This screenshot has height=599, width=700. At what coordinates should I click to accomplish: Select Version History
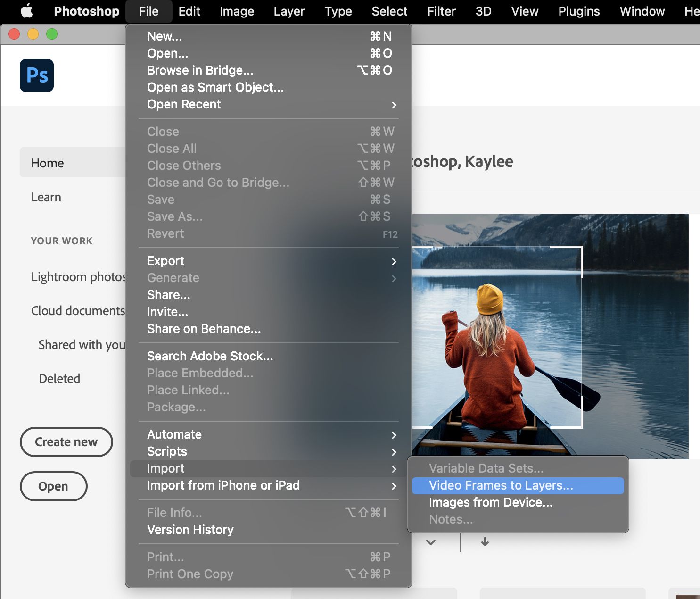click(x=269, y=530)
